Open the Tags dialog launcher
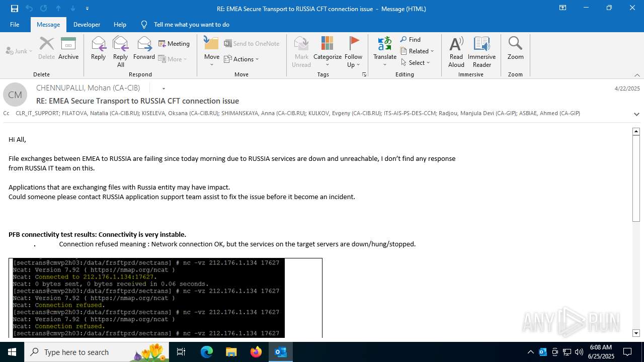644x362 pixels. (364, 74)
